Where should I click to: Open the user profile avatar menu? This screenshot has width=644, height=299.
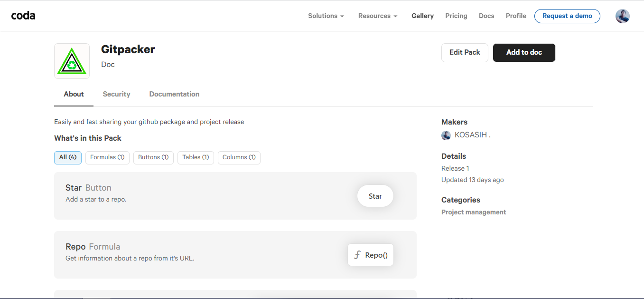[x=623, y=16]
